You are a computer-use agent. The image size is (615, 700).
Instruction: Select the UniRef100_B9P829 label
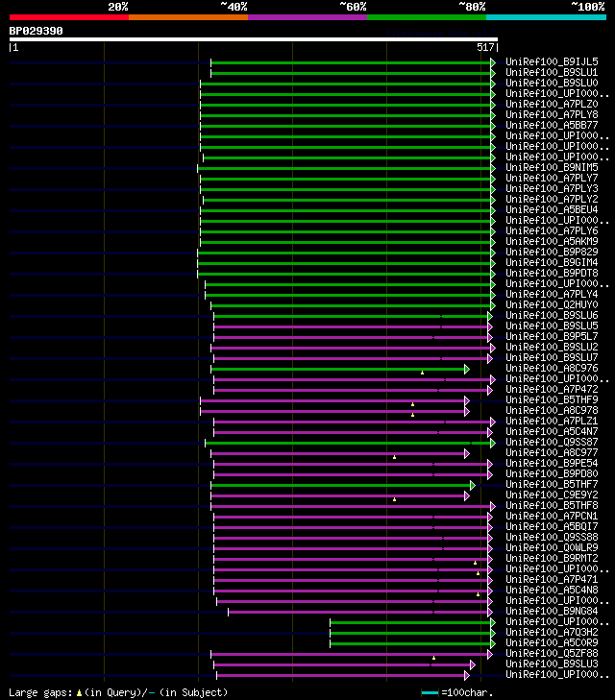(552, 253)
